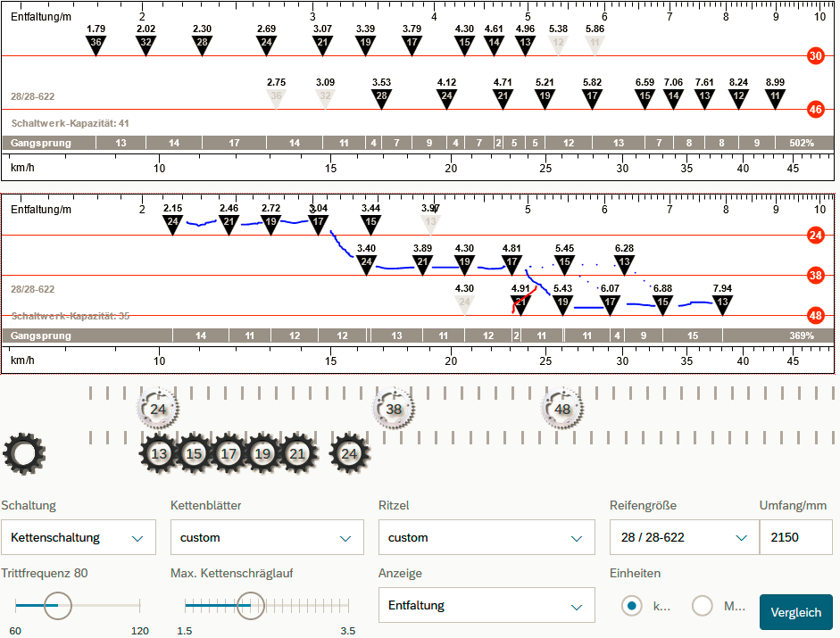Click the 17-tooth sprocket icon
Image resolution: width=840 pixels, height=638 pixels.
click(229, 453)
